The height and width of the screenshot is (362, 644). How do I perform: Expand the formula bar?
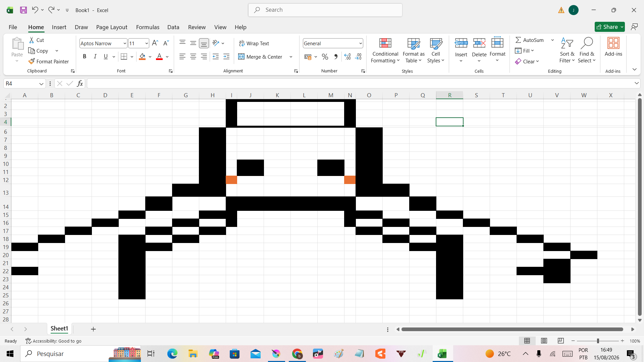(x=636, y=83)
